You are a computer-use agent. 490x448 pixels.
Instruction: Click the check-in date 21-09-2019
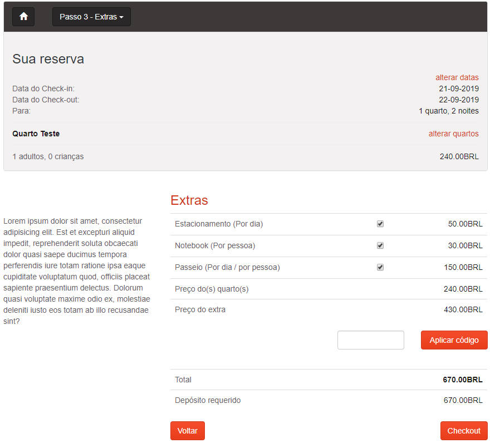[x=458, y=88]
